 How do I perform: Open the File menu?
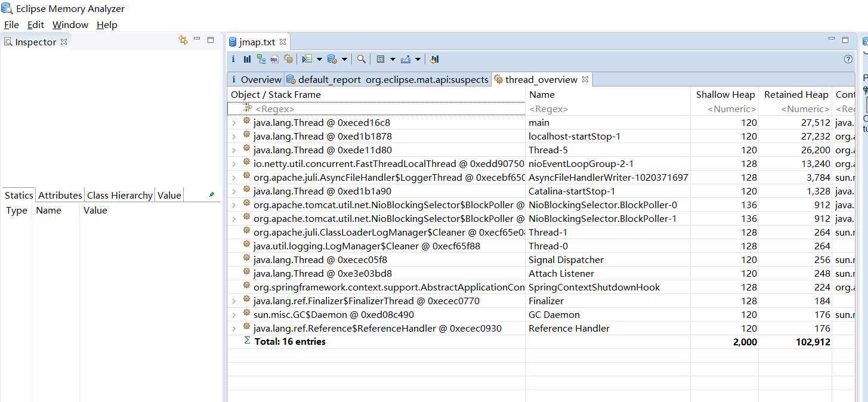[11, 24]
